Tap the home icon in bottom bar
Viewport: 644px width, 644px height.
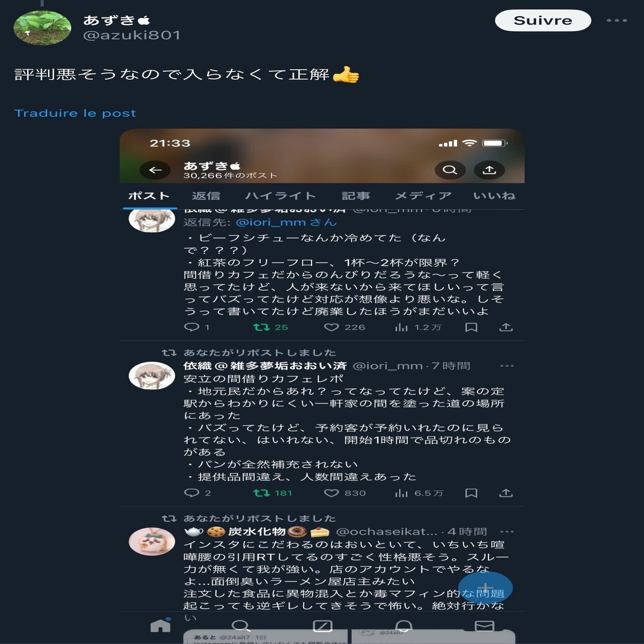click(160, 625)
